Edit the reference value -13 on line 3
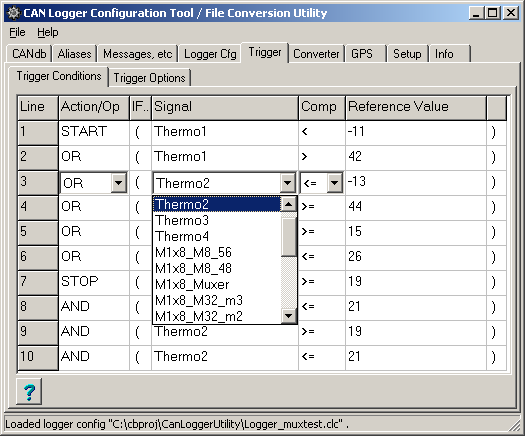The width and height of the screenshot is (525, 436). click(x=416, y=183)
